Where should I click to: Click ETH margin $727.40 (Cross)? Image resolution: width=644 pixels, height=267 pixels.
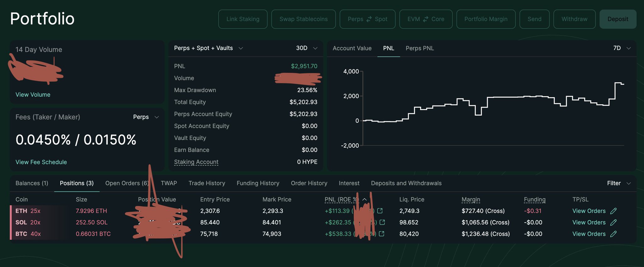tap(483, 211)
